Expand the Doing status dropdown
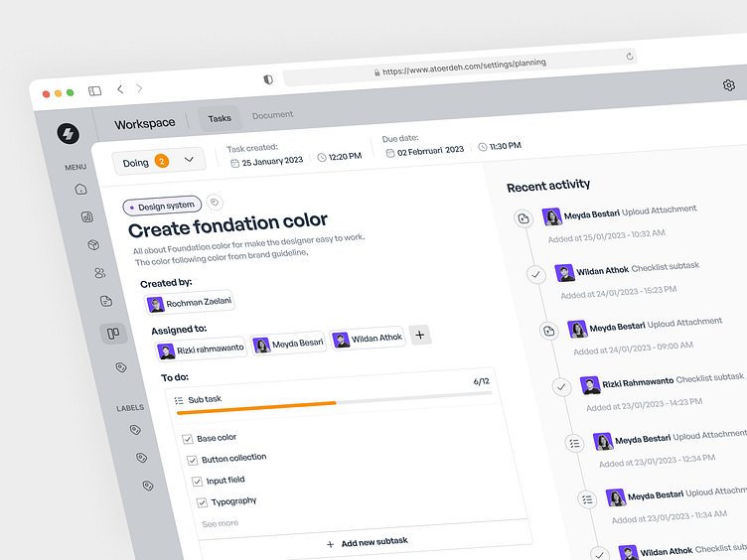The width and height of the screenshot is (747, 560). [x=159, y=161]
